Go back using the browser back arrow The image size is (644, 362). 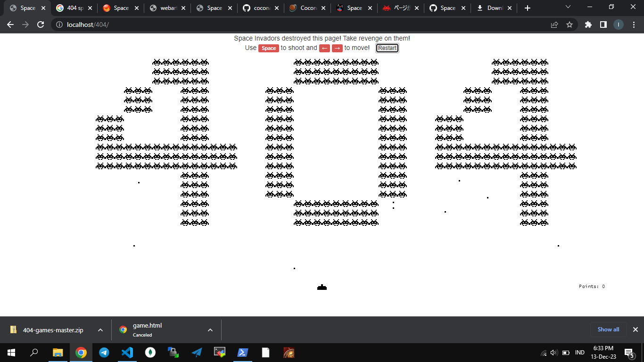10,25
